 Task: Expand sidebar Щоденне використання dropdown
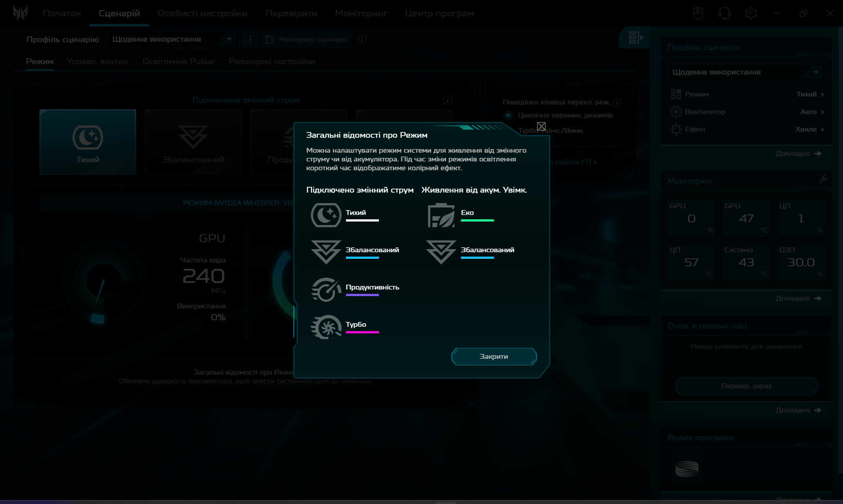tap(746, 72)
